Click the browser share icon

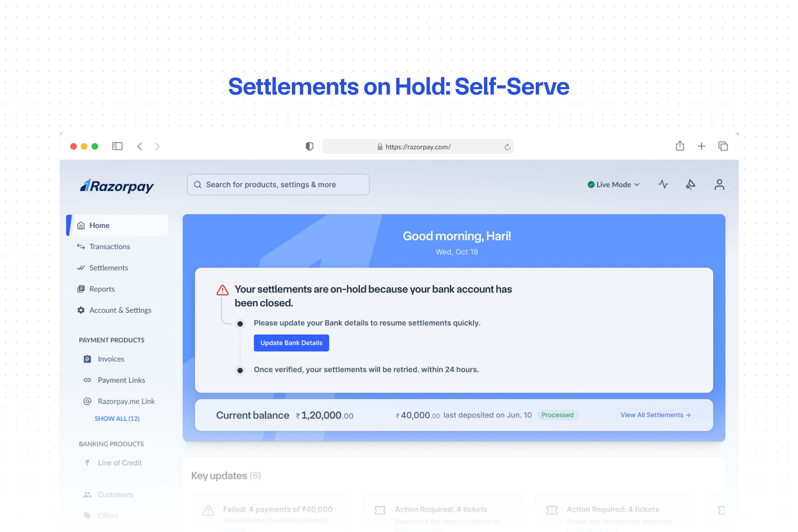coord(680,146)
